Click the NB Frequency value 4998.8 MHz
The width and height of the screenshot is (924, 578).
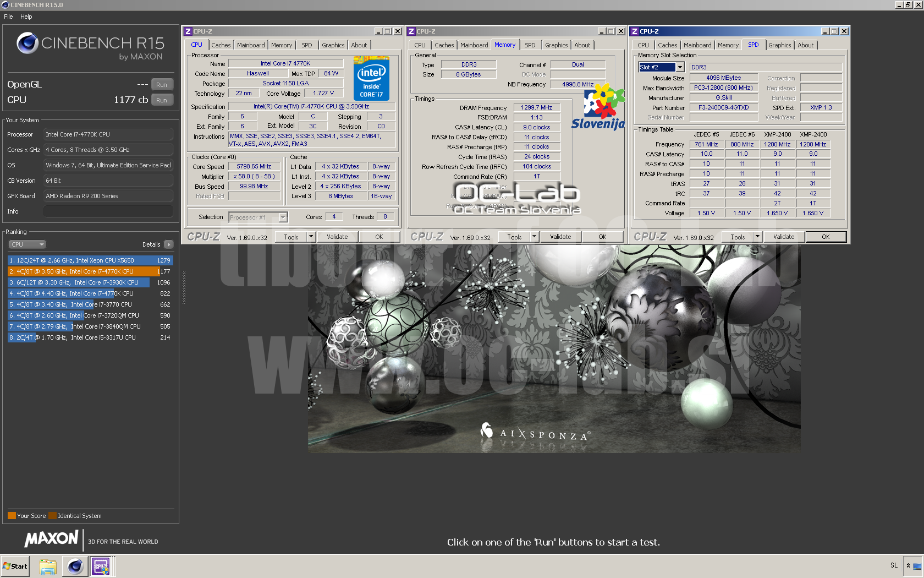coord(577,84)
